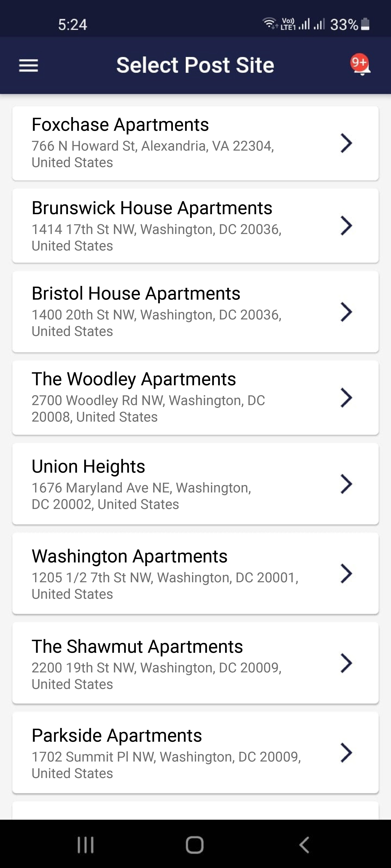Tap chevron arrow beside Washington Apartments
Image resolution: width=391 pixels, height=868 pixels.
pyautogui.click(x=346, y=573)
